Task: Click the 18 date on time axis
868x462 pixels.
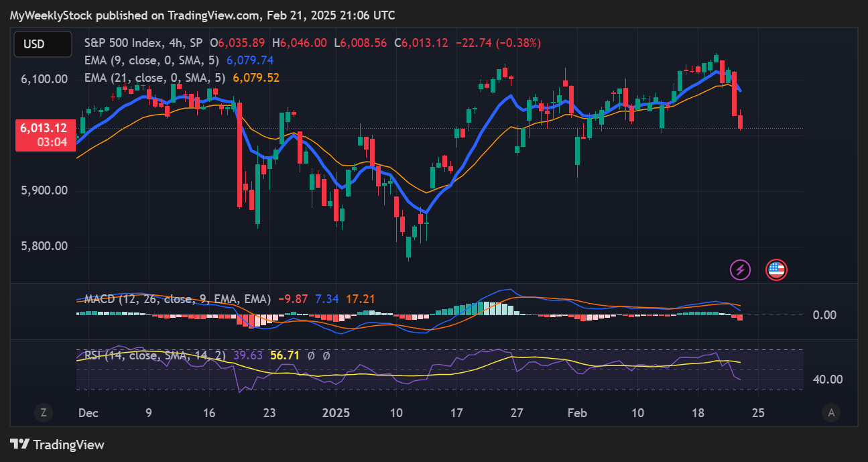Action: coord(697,413)
